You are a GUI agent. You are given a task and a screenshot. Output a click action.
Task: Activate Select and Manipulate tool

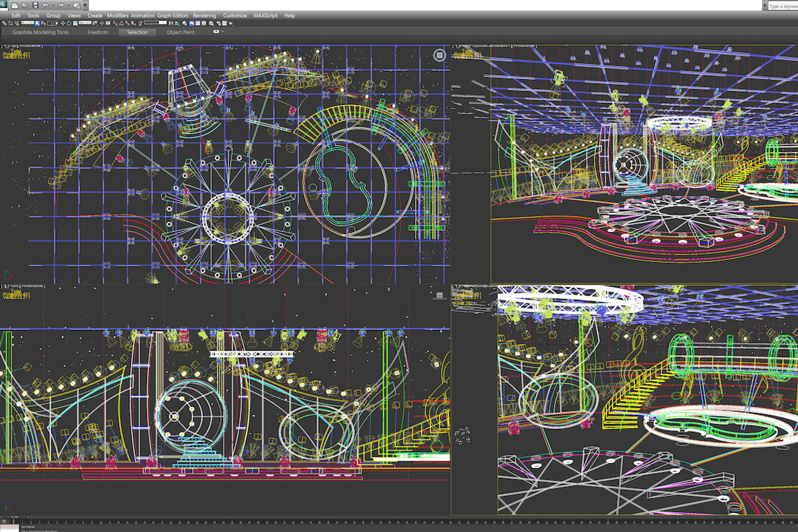[x=102, y=23]
